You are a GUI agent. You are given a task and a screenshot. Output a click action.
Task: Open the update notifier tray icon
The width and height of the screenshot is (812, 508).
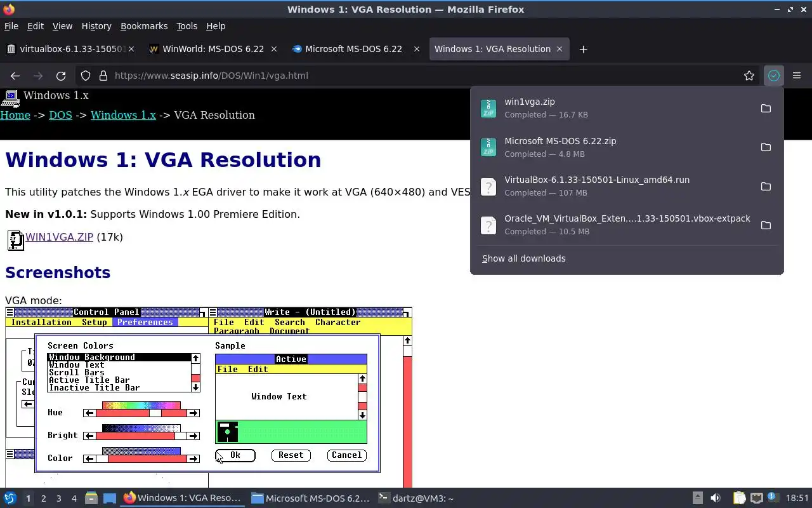coord(773,498)
